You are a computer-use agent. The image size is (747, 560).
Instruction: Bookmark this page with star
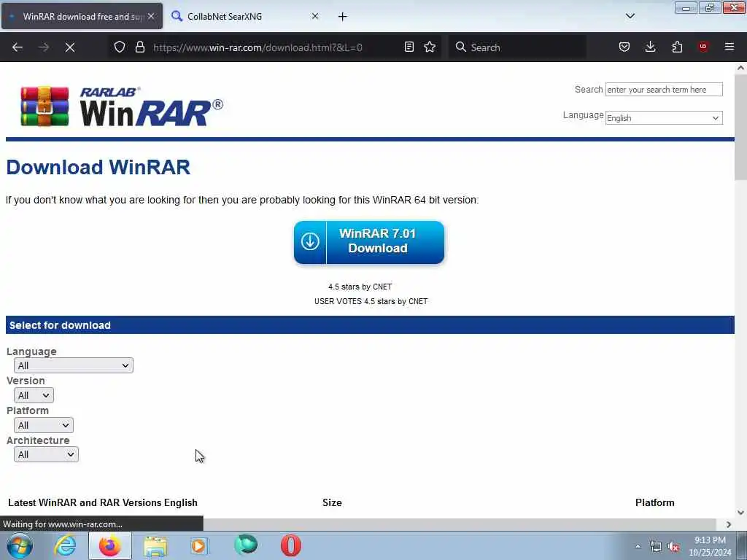(430, 47)
